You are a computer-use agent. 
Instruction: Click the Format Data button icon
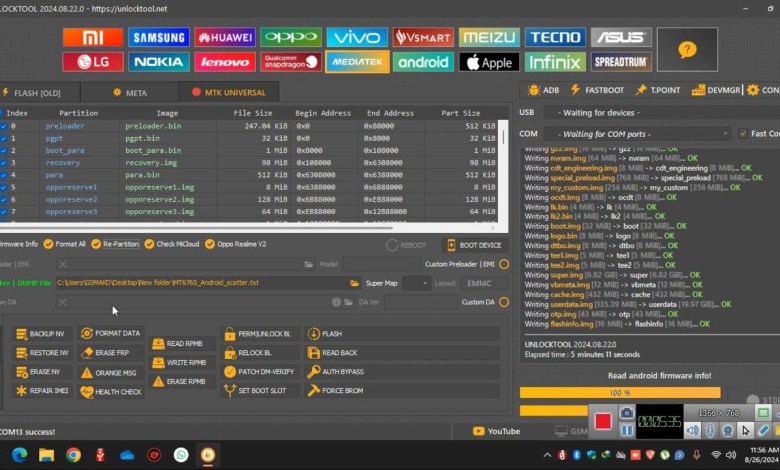87,333
